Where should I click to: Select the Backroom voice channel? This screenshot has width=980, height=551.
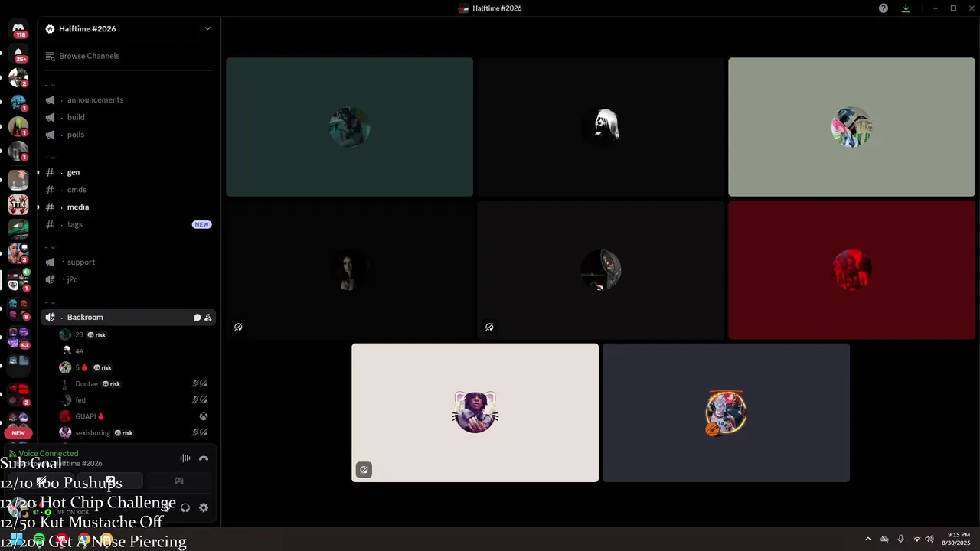[129, 318]
